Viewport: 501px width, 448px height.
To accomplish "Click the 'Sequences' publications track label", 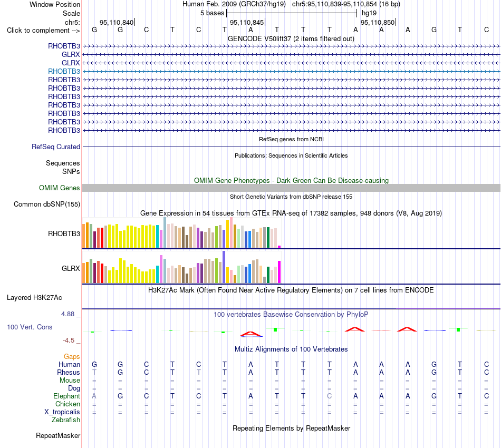I will coord(63,163).
